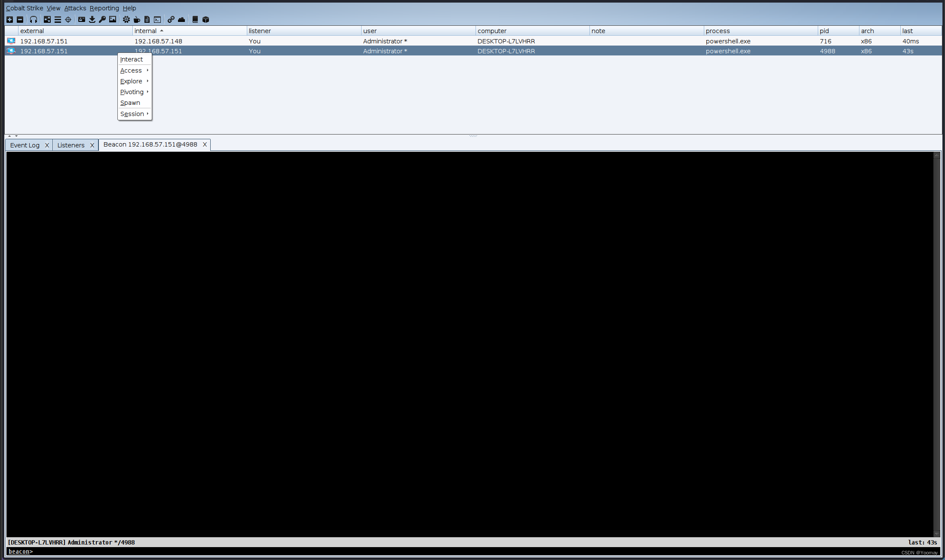The width and height of the screenshot is (945, 560).
Task: Select the View menu
Action: tap(53, 7)
